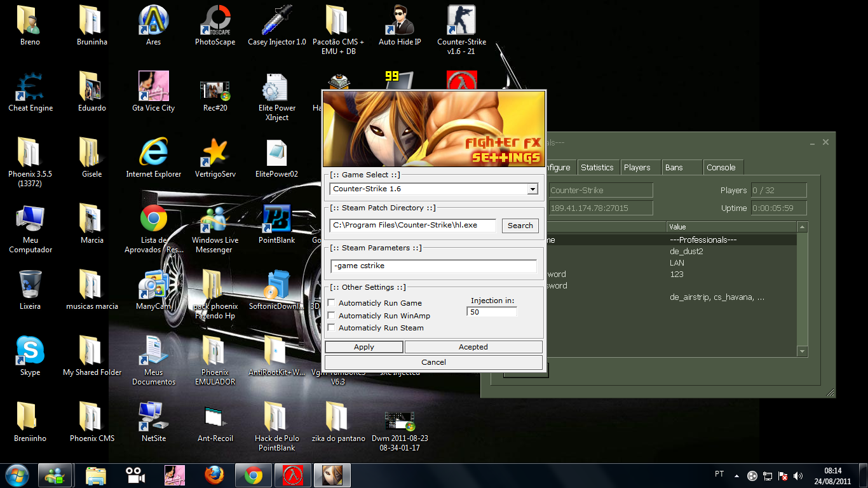868x488 pixels.
Task: Open Chrome from the taskbar
Action: 254,475
